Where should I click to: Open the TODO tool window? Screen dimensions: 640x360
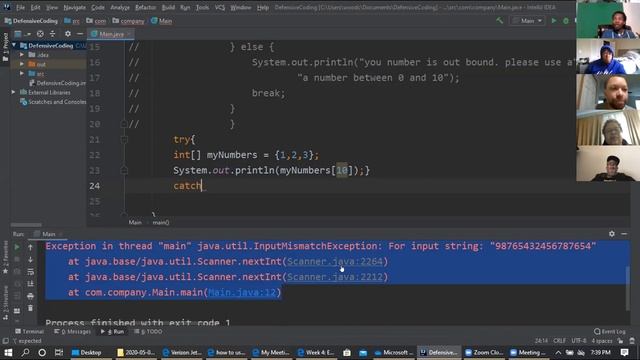(x=148, y=331)
